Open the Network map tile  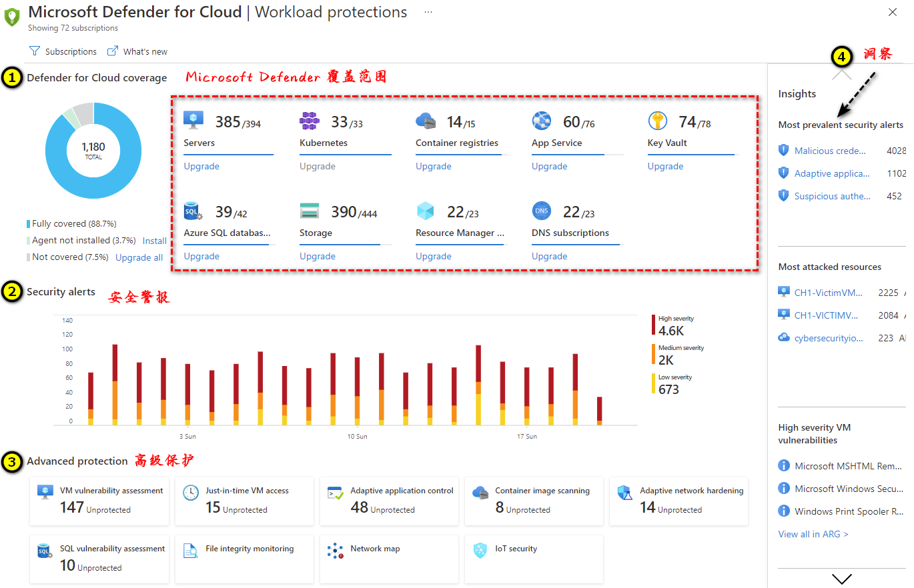pos(389,559)
